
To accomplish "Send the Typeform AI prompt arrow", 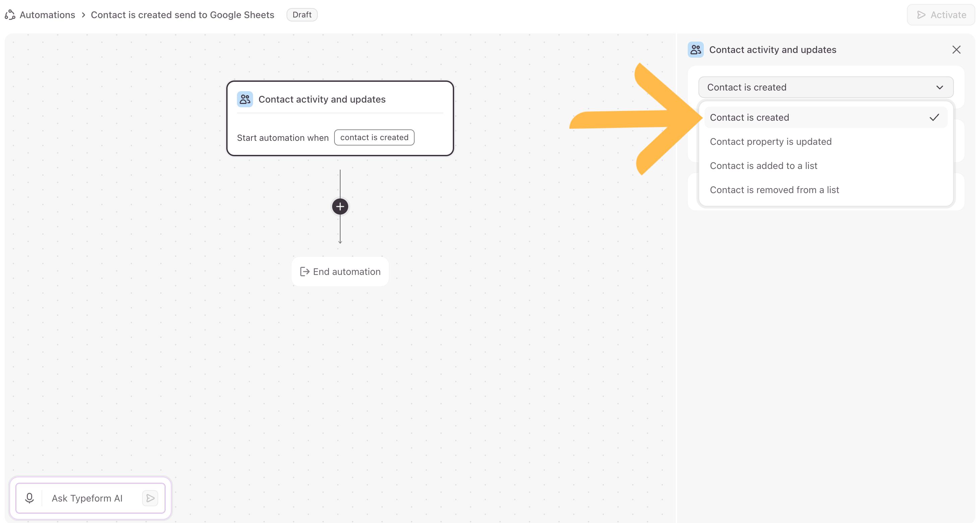I will [150, 498].
